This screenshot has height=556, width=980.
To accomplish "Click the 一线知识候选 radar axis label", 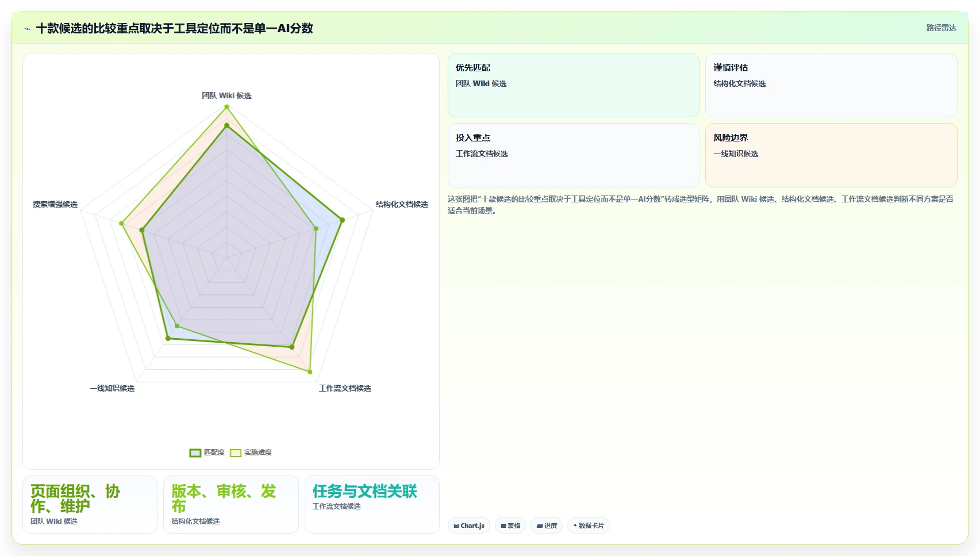I will point(112,388).
